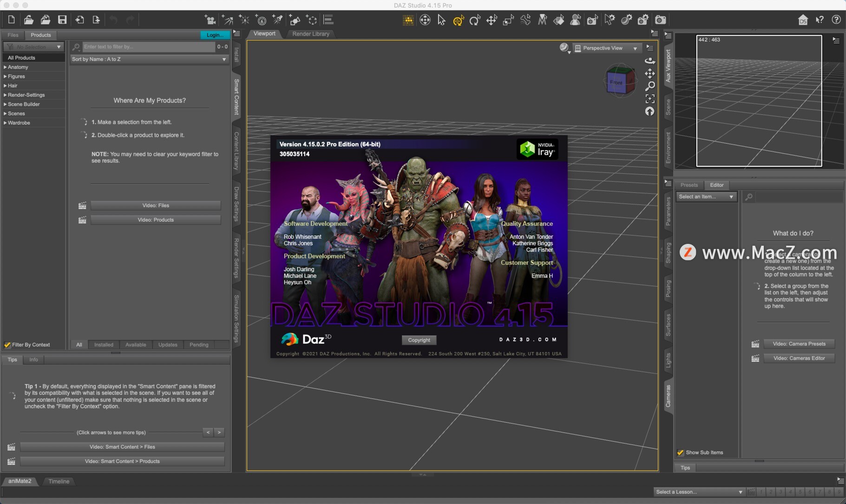Create a new point light
This screenshot has width=846, height=504.
point(244,20)
